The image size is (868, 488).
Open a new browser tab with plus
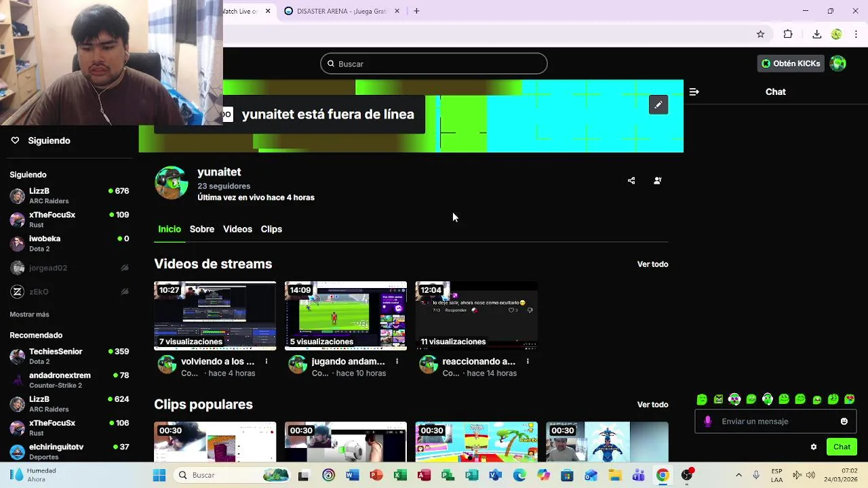(x=416, y=11)
